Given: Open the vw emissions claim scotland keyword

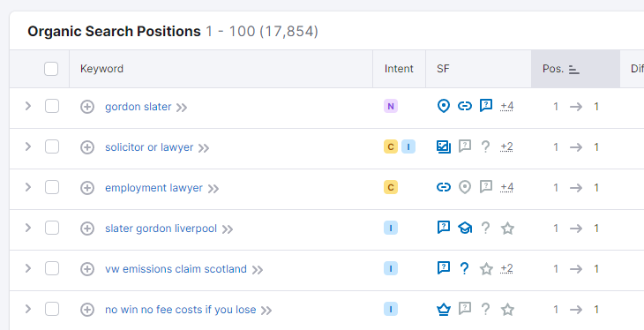Looking at the screenshot, I should click(x=176, y=269).
